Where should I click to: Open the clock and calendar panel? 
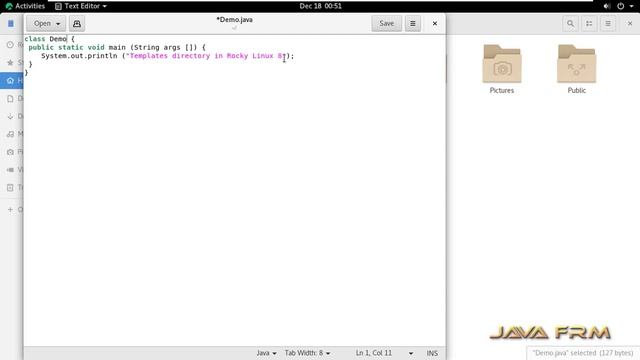coord(320,6)
